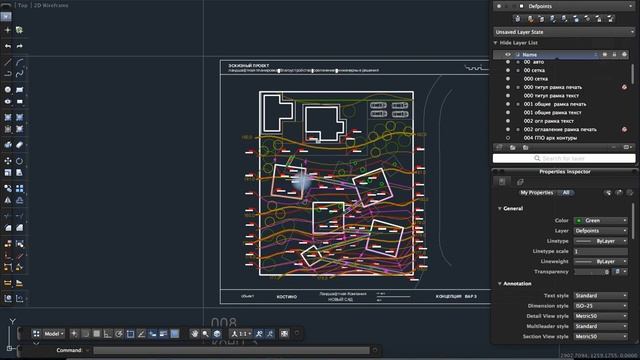
Task: Click the Quick Select icon in Properties Inspector
Action: pos(608,193)
